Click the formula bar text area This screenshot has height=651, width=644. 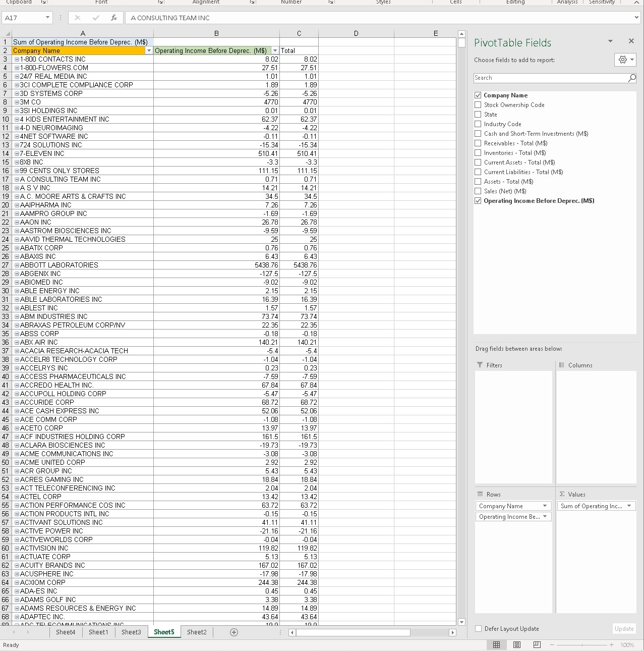click(x=378, y=18)
